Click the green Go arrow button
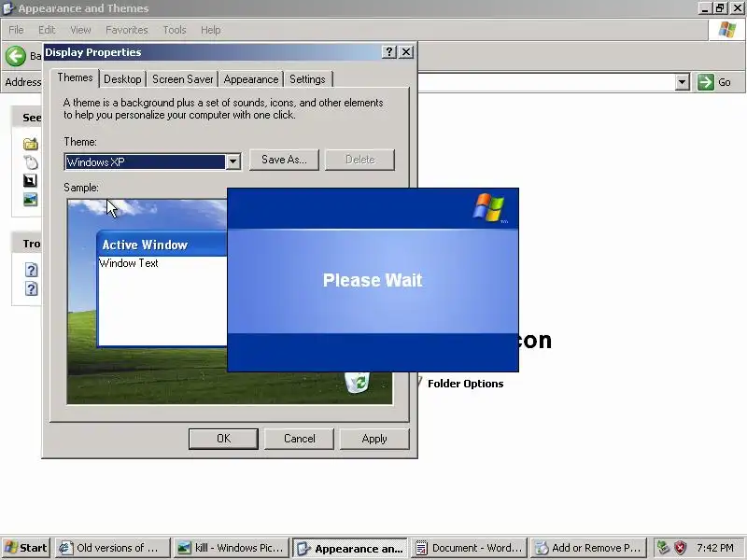This screenshot has height=560, width=747. [706, 82]
